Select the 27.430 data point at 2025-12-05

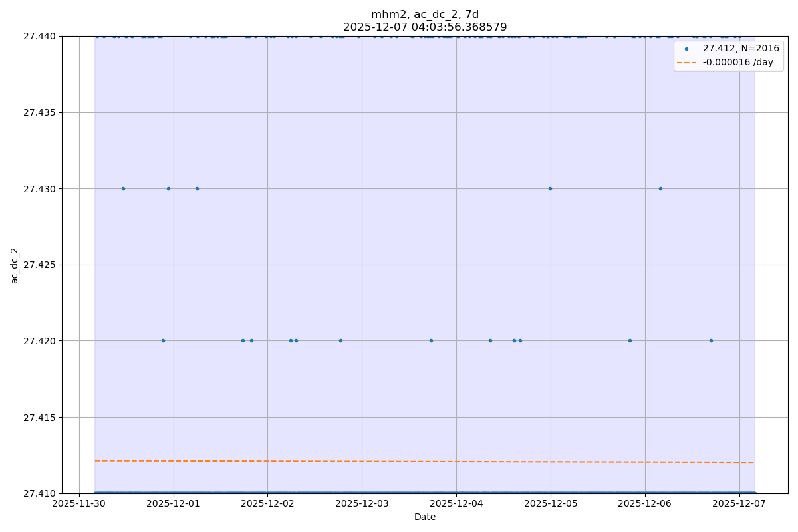[x=550, y=188]
